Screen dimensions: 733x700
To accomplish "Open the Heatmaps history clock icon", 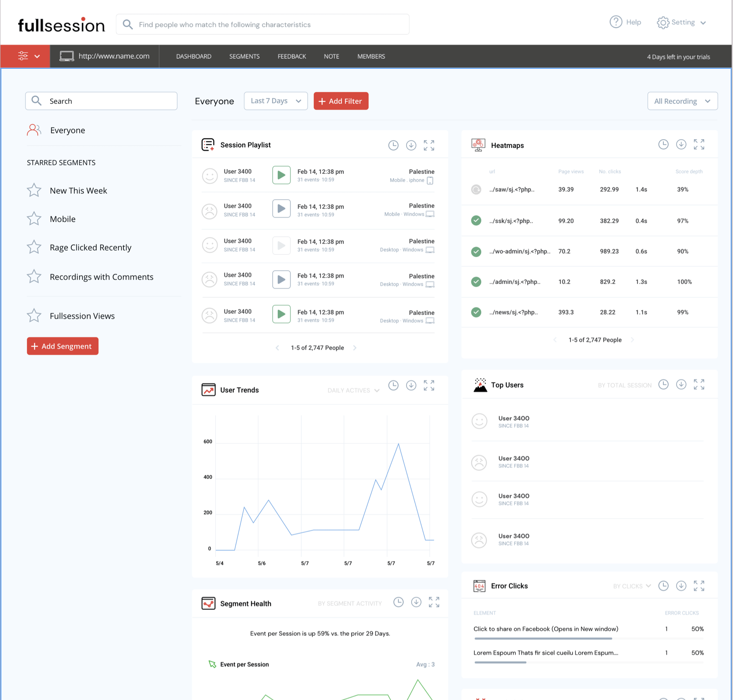I will pos(663,144).
